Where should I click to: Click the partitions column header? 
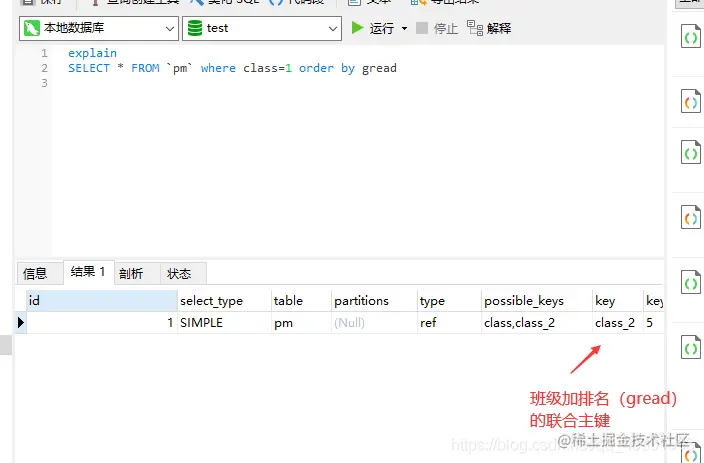tap(374, 300)
